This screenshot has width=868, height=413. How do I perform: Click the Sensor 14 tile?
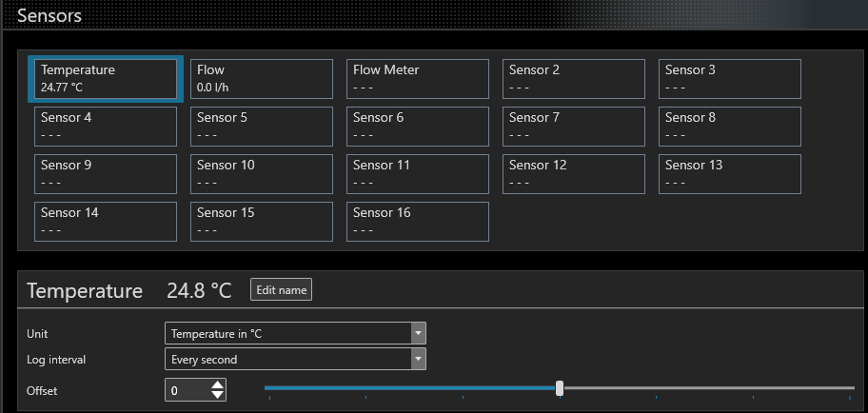(106, 222)
